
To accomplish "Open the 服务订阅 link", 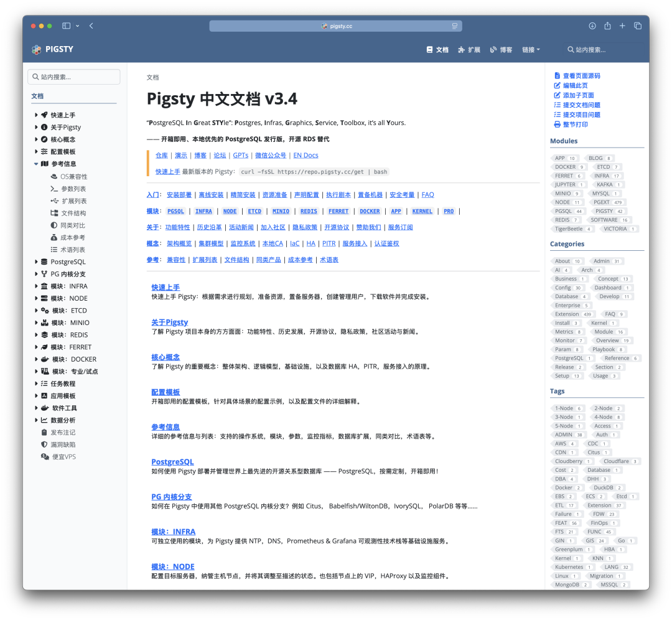I will 400,227.
